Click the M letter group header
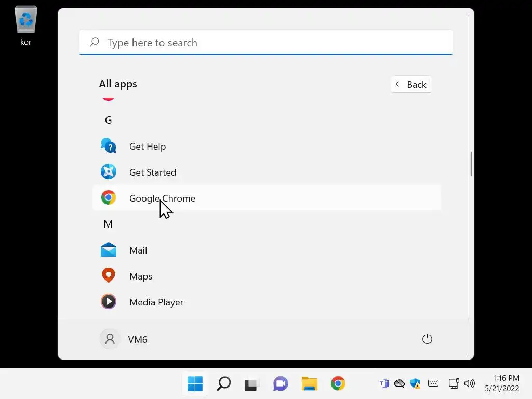Viewport: 532px width, 399px height. click(108, 224)
